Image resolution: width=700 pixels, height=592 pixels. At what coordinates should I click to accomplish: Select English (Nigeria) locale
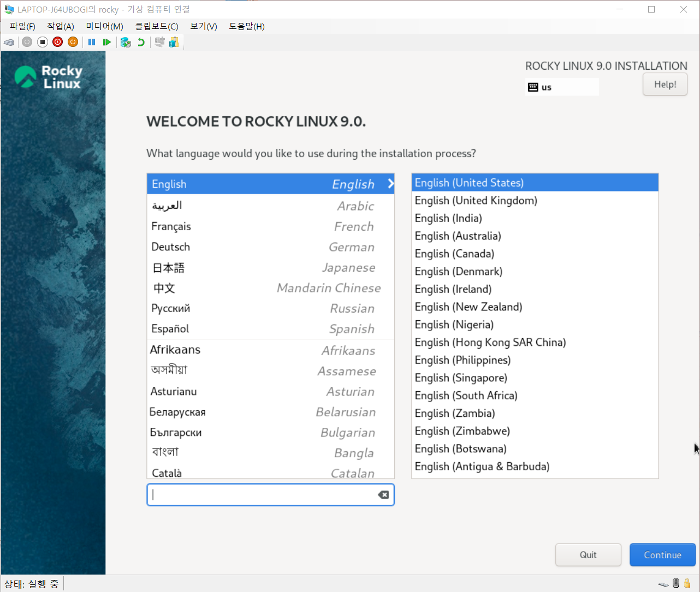click(535, 325)
